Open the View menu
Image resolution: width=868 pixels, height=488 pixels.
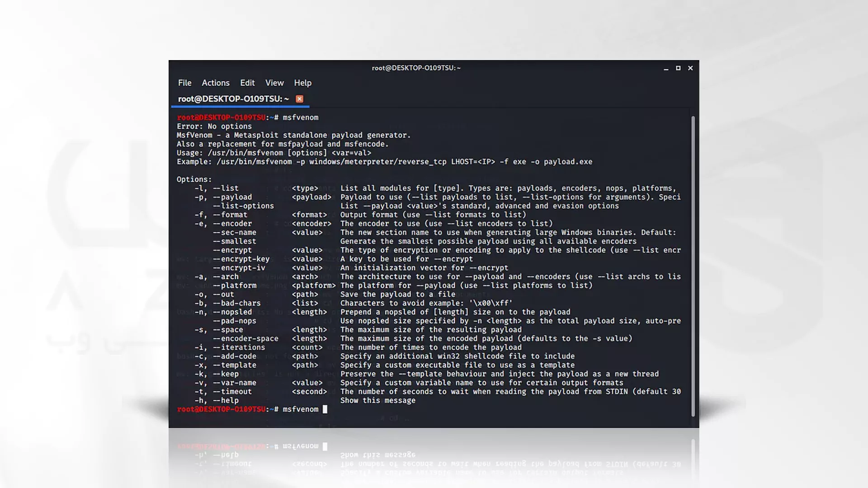coord(274,83)
